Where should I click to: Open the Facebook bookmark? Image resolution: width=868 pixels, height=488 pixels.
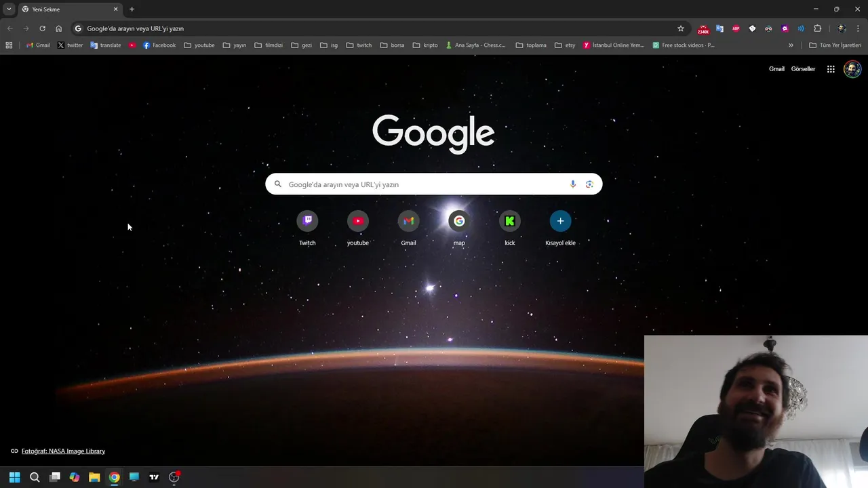159,45
